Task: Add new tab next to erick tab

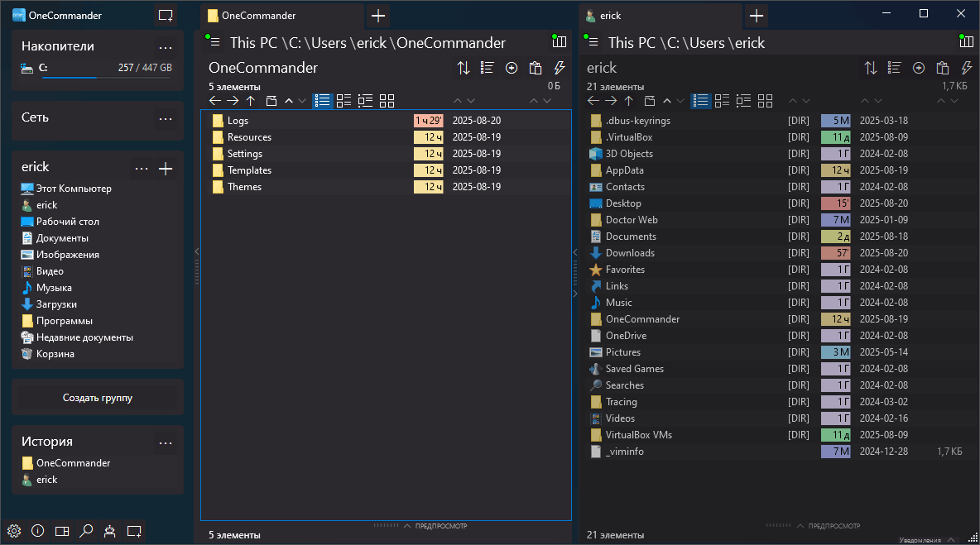Action: [757, 16]
